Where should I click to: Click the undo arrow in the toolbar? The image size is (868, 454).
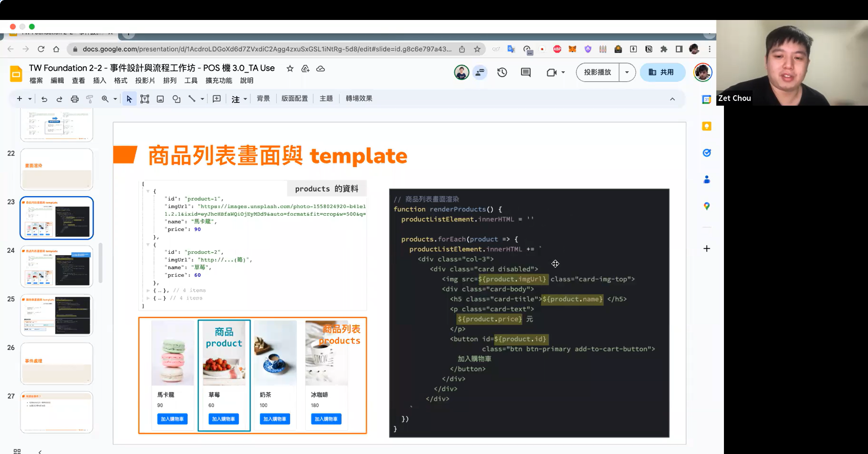coord(44,99)
